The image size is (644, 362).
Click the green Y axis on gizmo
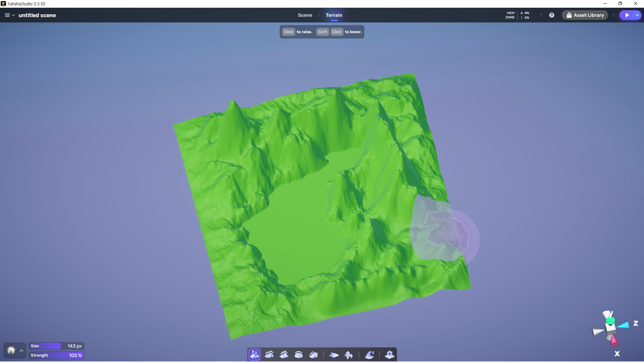coord(610,321)
